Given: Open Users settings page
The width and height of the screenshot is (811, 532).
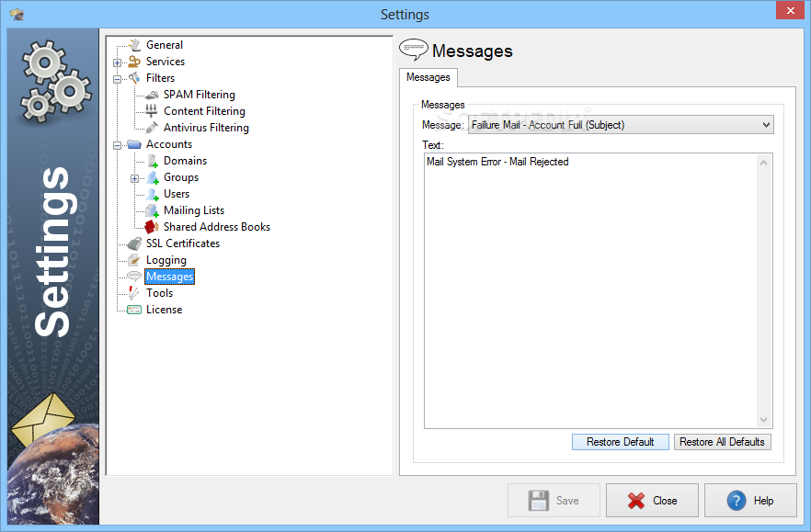Looking at the screenshot, I should (x=177, y=194).
